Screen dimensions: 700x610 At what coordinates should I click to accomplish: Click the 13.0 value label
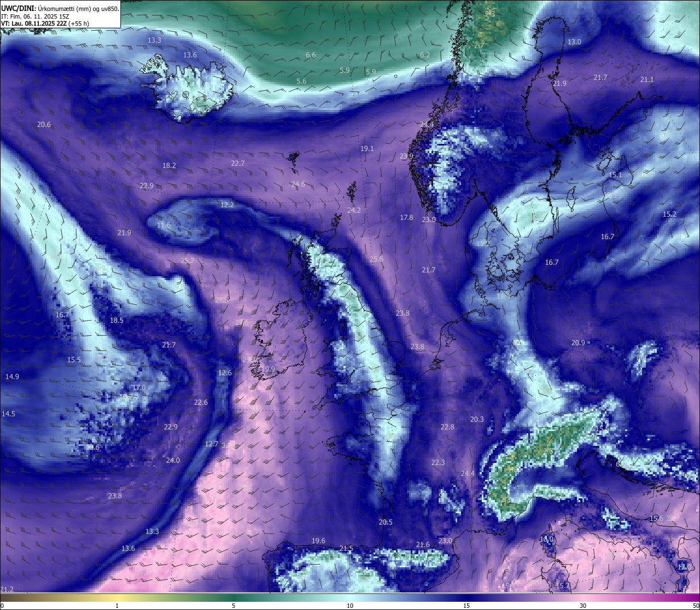click(x=574, y=42)
